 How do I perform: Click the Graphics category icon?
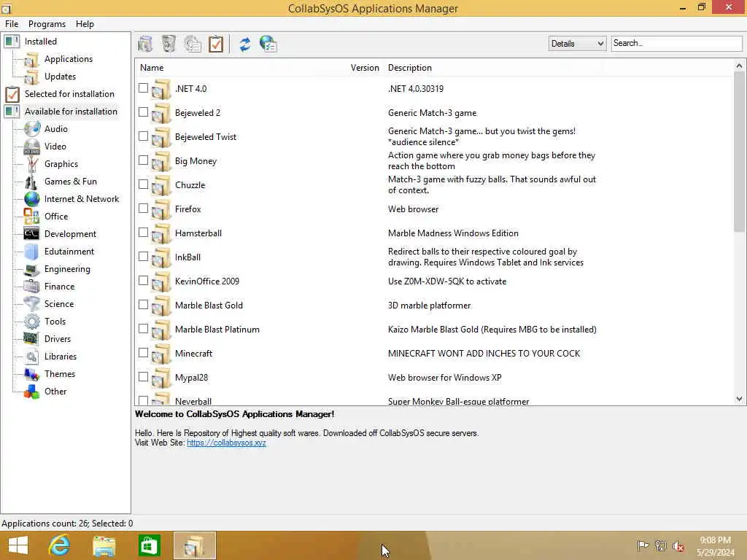click(32, 164)
